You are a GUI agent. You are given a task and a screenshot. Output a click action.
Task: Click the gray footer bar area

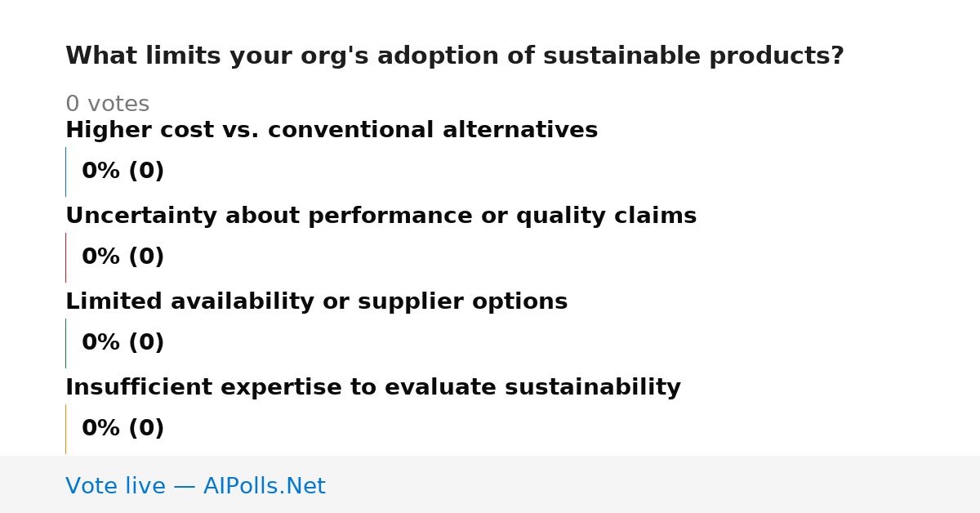[x=490, y=484]
